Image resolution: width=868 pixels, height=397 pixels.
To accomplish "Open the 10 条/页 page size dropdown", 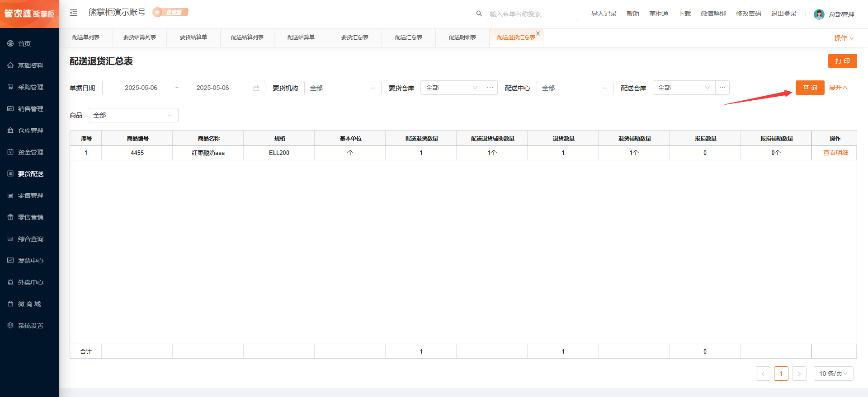I will (833, 374).
